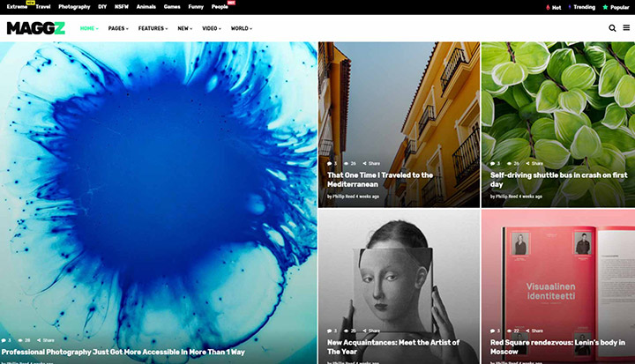Open the Animals category

146,7
